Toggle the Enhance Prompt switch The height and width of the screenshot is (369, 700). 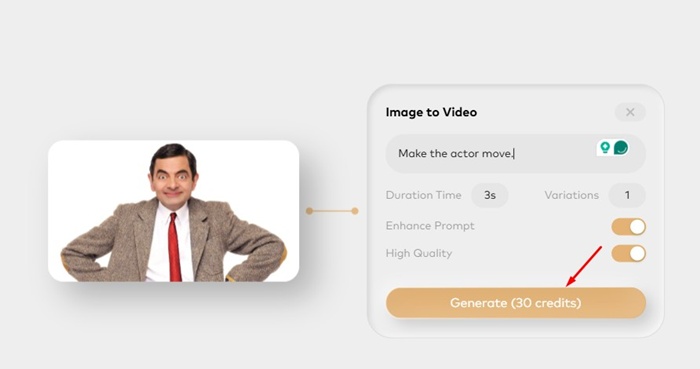coord(629,227)
